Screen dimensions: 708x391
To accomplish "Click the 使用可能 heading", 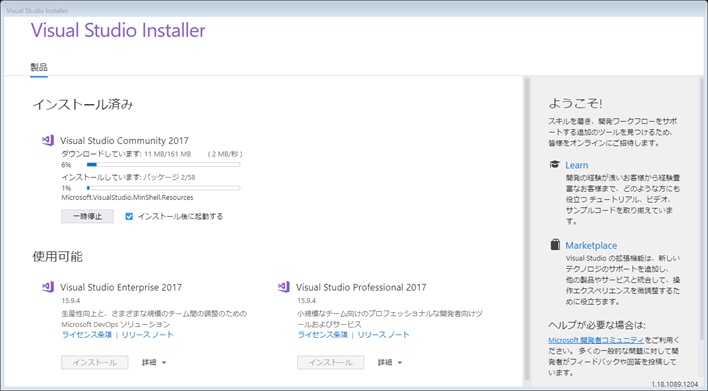I will click(57, 256).
